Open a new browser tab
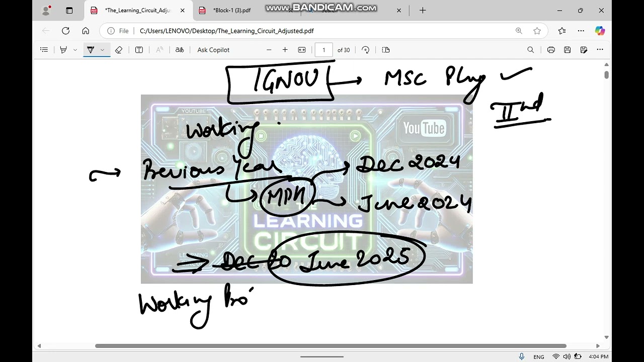Image resolution: width=644 pixels, height=362 pixels. (x=423, y=10)
